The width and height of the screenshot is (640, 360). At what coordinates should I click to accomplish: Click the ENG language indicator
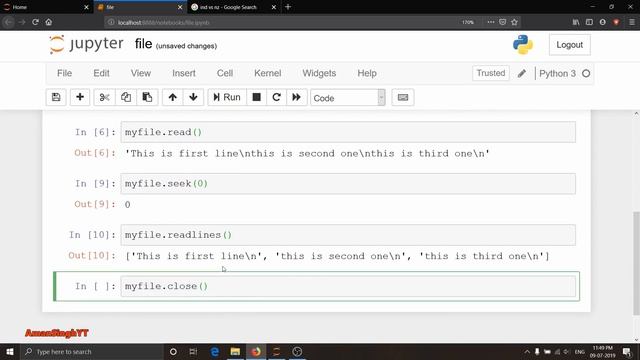(580, 351)
